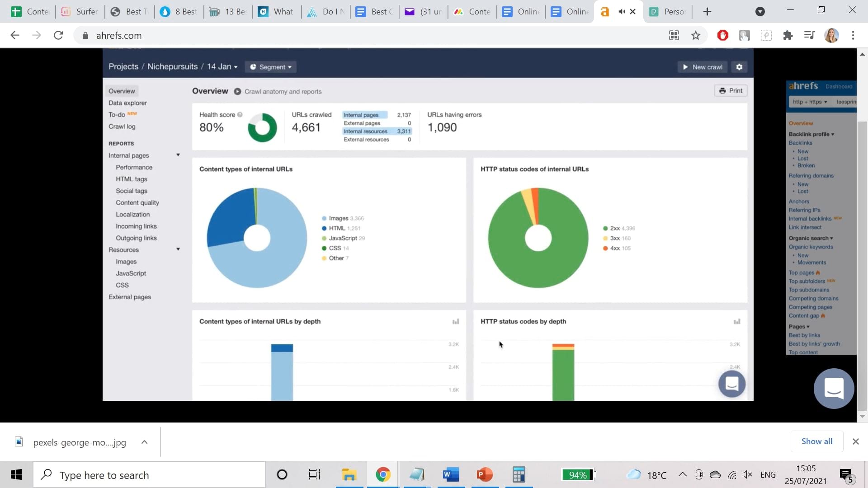Click the Print button

point(731,90)
